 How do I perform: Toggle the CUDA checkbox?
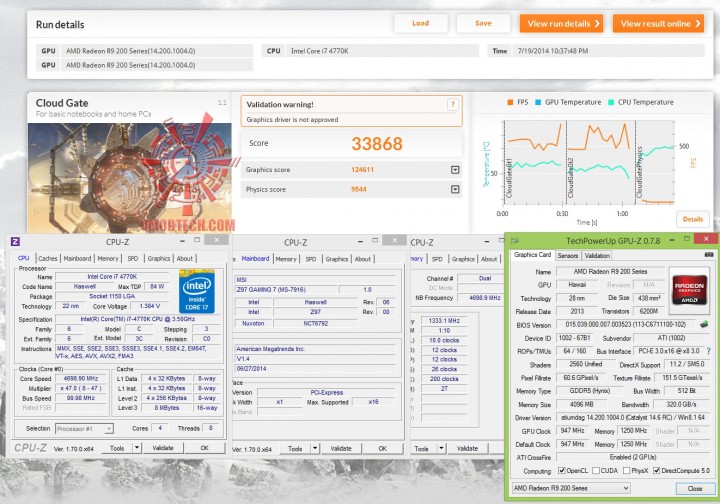(596, 470)
